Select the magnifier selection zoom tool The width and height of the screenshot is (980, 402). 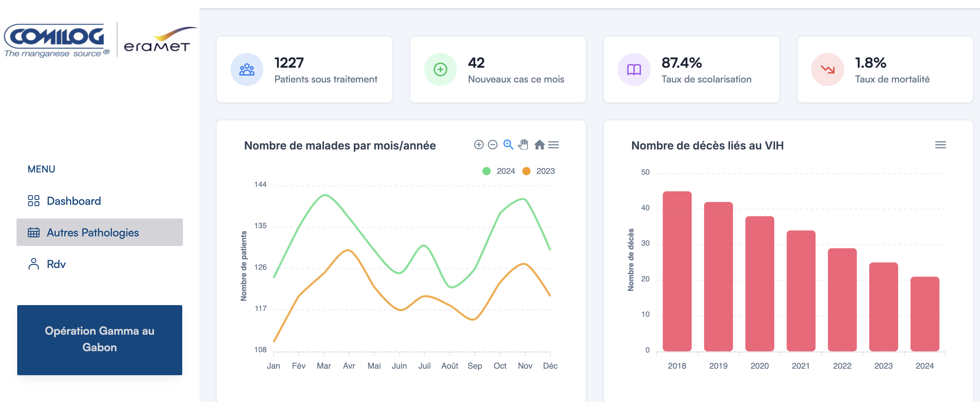click(x=508, y=145)
